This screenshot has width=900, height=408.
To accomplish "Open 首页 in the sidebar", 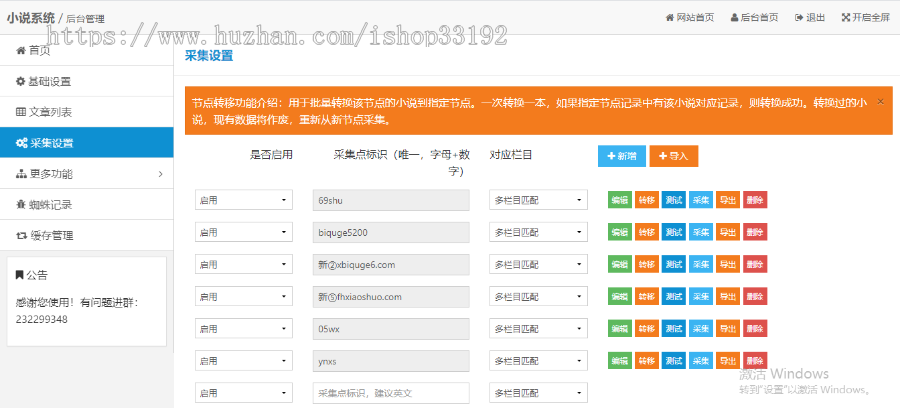I will 86,50.
